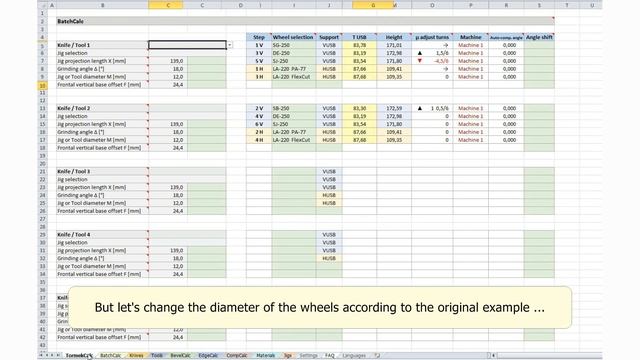
Task: Click red down-triangle beside -4,5/6 adjust turns
Action: tap(420, 61)
